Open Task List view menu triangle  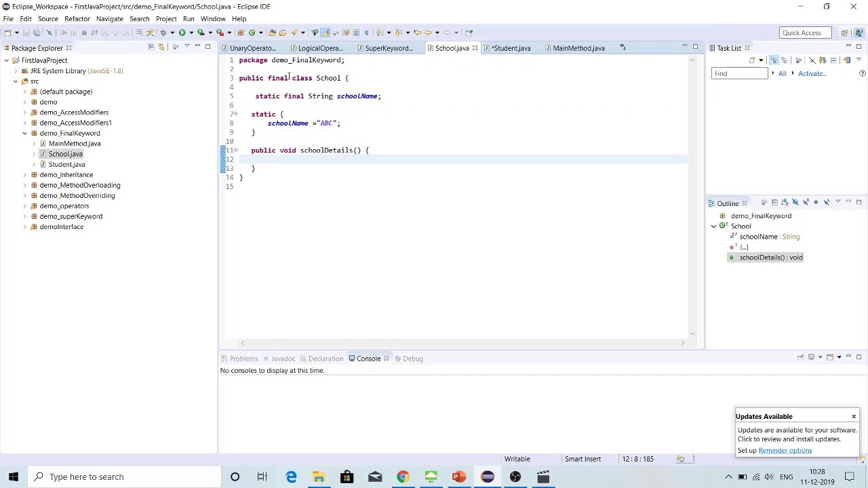(x=859, y=60)
